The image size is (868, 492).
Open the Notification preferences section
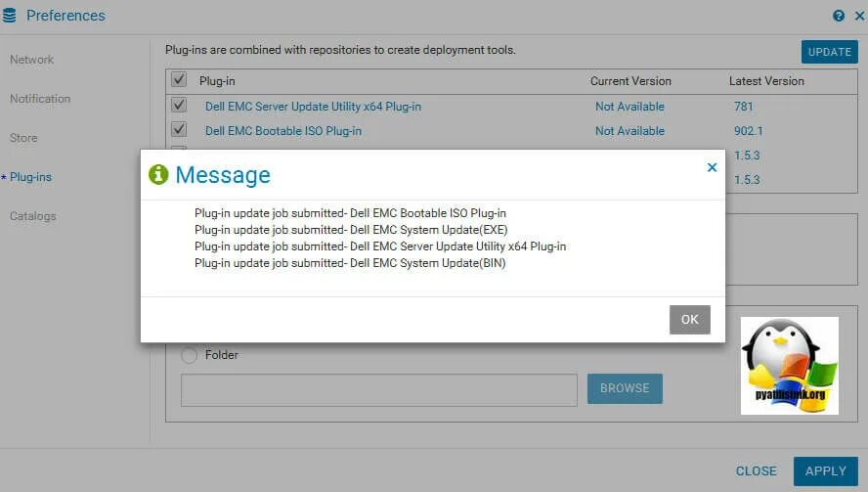pos(40,99)
